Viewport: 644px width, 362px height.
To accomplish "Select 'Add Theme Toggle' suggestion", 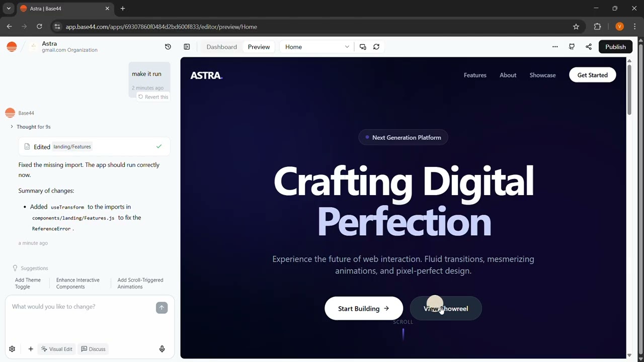I will pyautogui.click(x=28, y=283).
